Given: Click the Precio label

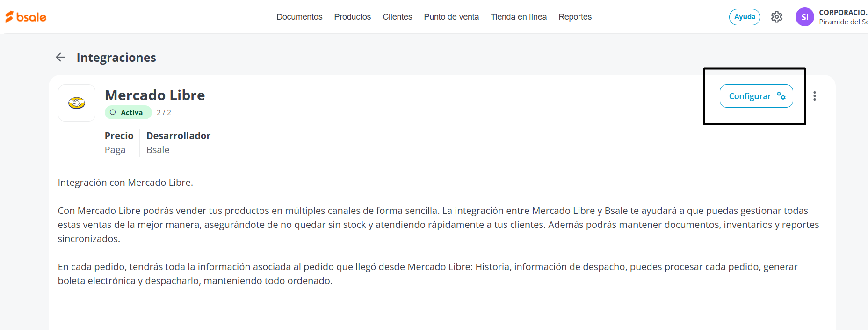Looking at the screenshot, I should [x=119, y=136].
